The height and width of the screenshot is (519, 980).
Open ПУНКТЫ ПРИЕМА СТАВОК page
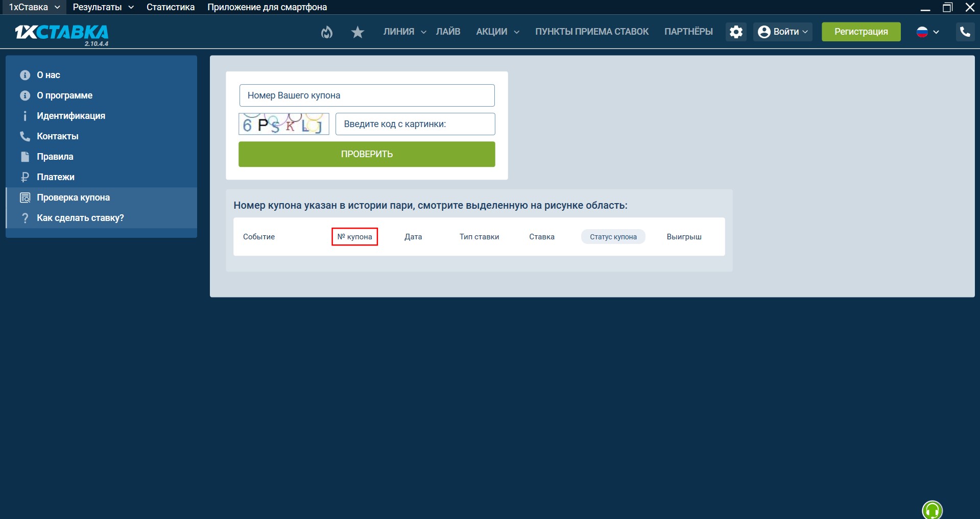coord(592,32)
